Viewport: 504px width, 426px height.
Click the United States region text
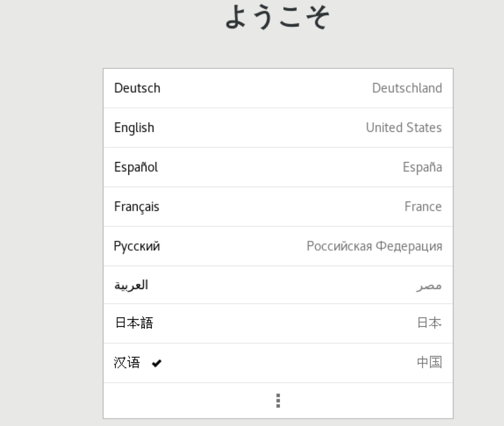click(404, 127)
